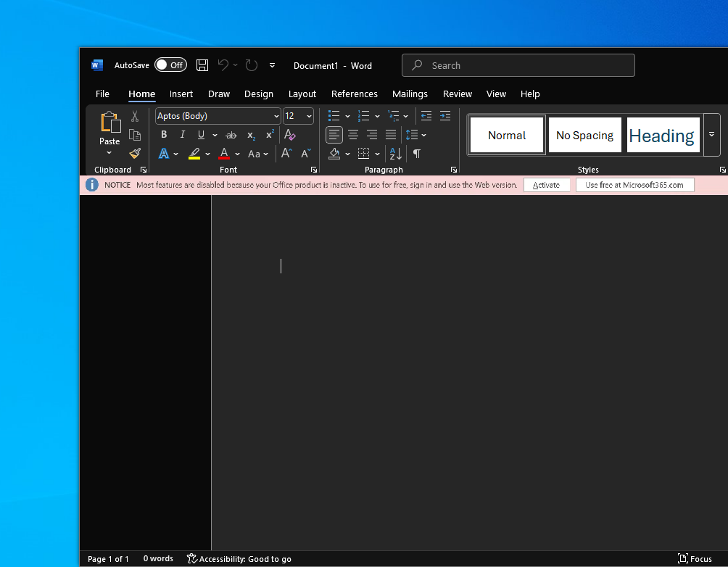Click the Activate button in notice bar

(x=546, y=185)
